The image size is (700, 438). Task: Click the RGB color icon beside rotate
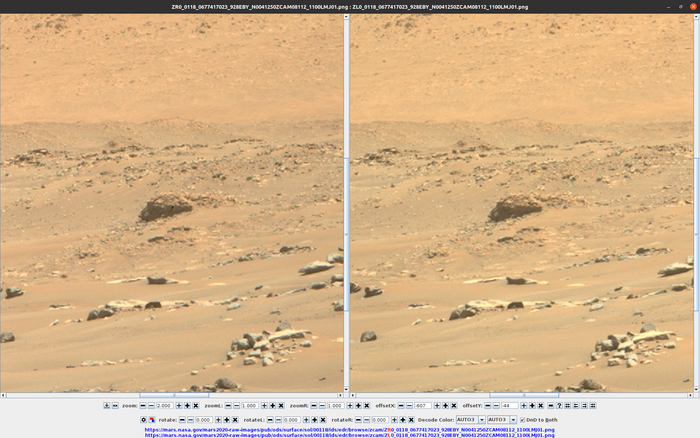point(152,420)
